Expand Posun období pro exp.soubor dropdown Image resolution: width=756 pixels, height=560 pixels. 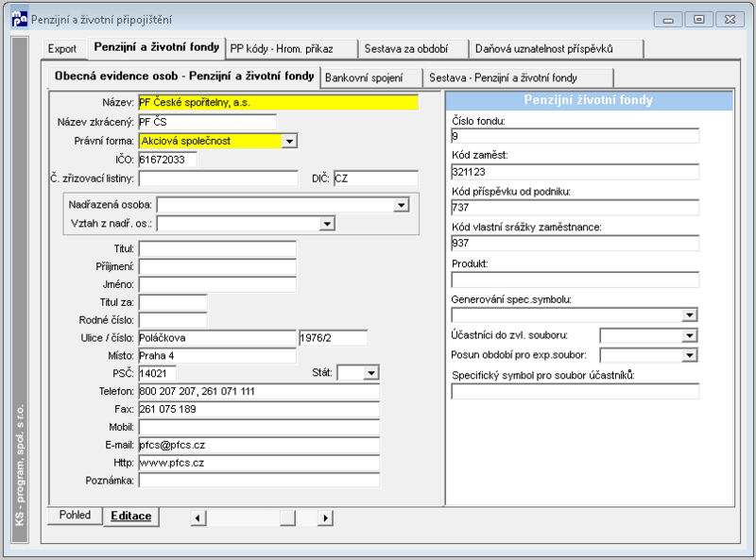point(690,355)
